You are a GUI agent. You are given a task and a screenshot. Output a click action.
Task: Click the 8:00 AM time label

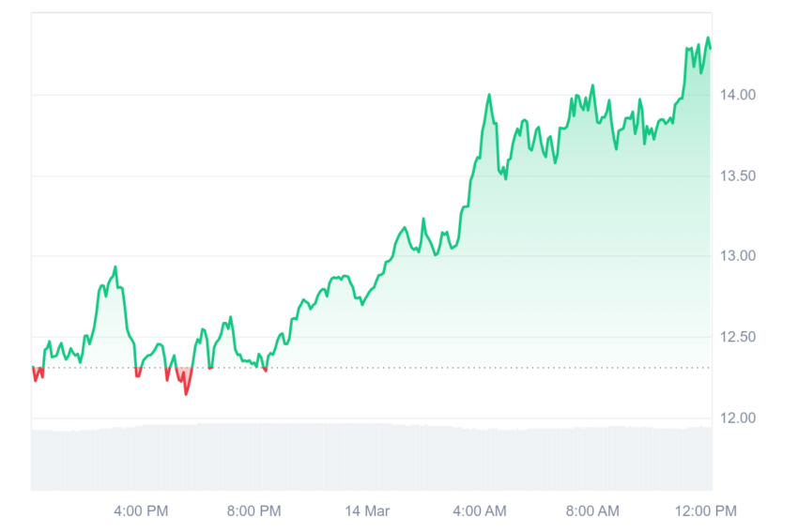[592, 511]
